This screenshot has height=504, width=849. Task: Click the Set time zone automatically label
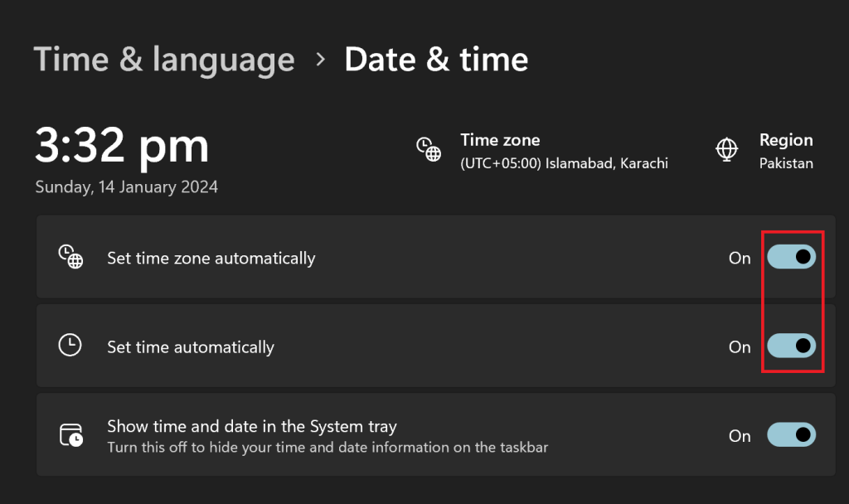(x=211, y=258)
